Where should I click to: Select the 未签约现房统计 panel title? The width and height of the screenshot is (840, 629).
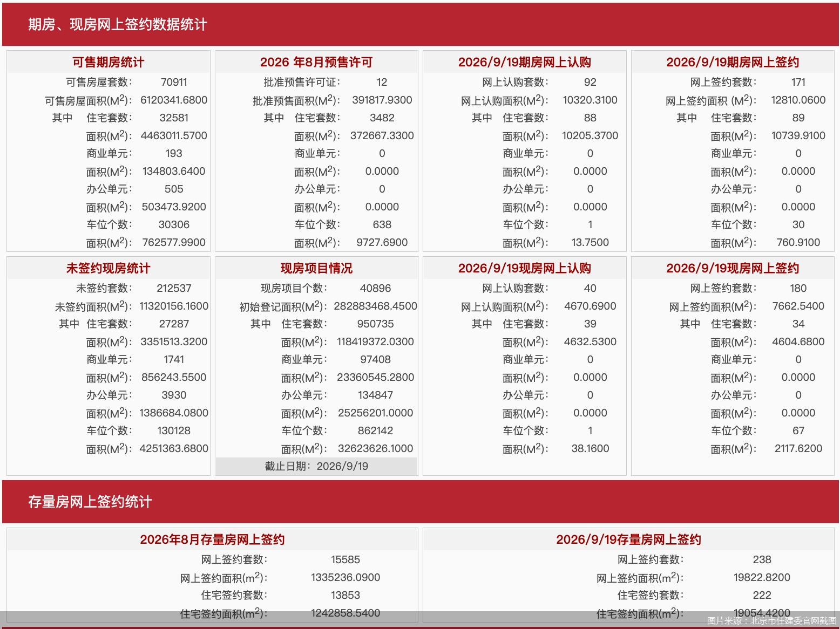(109, 268)
